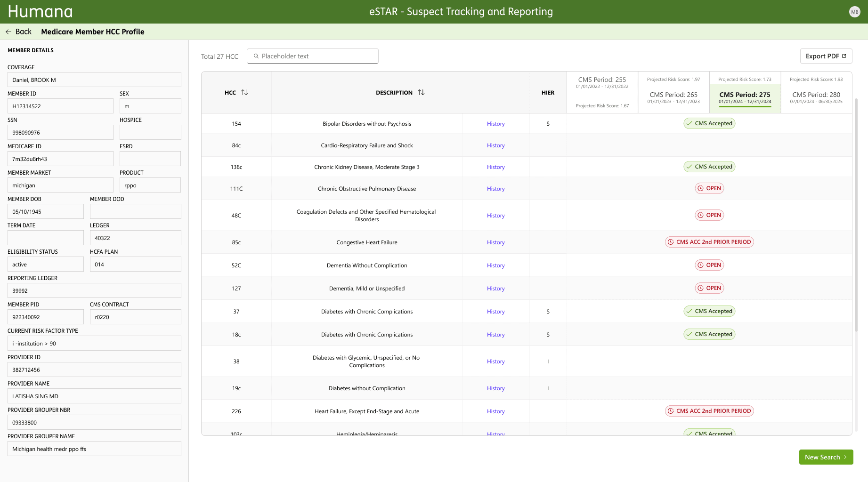Click the empty Hospice field
This screenshot has width=868, height=482.
(150, 132)
